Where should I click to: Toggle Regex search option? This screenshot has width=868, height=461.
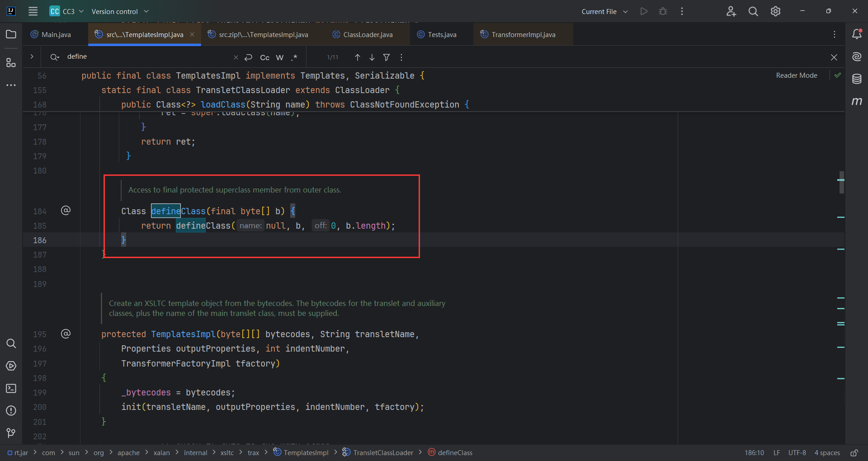(x=294, y=57)
